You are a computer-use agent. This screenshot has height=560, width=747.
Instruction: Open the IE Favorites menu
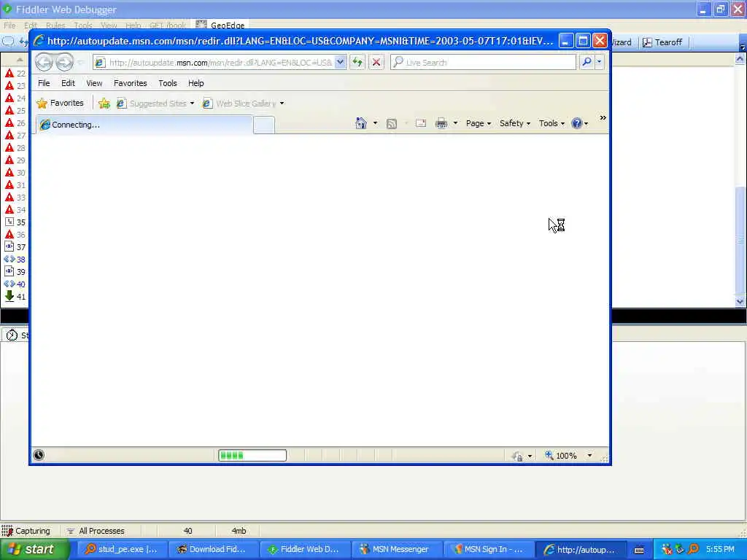[x=130, y=83]
